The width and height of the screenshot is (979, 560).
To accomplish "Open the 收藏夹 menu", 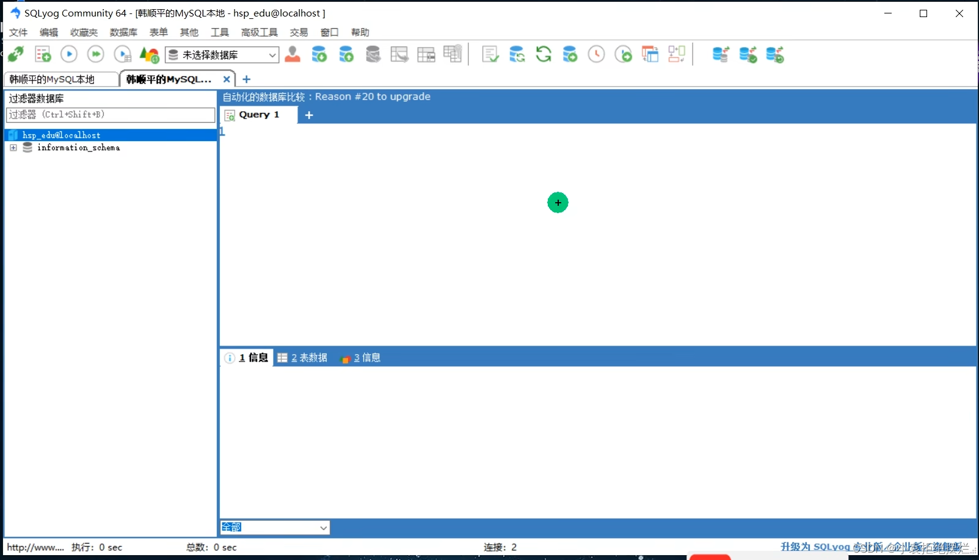I will (x=84, y=32).
